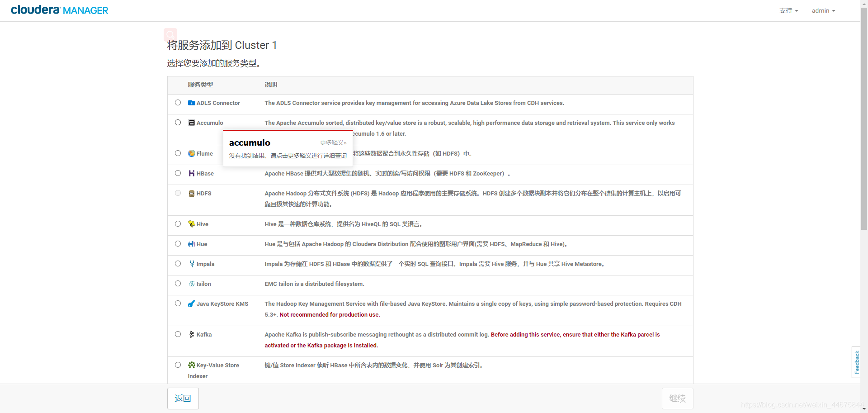Click the 将服务添加到 Cluster 1 heading
This screenshot has height=413, width=868.
tap(222, 45)
